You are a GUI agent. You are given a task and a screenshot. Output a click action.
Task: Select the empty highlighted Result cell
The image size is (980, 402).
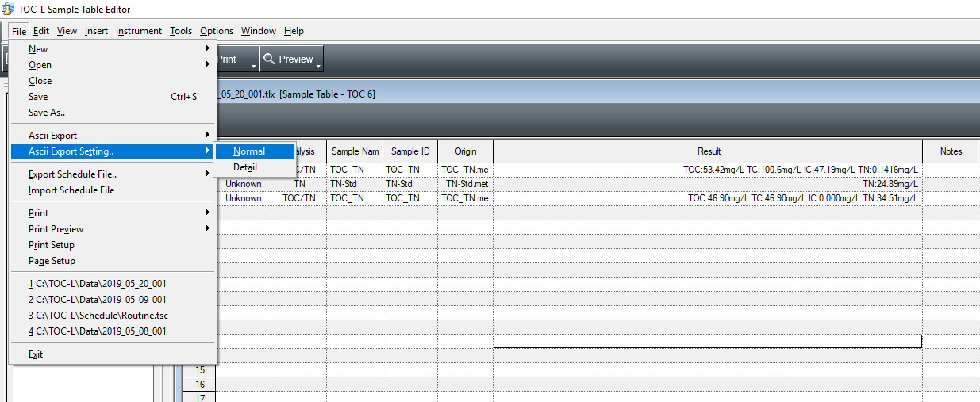tap(707, 342)
